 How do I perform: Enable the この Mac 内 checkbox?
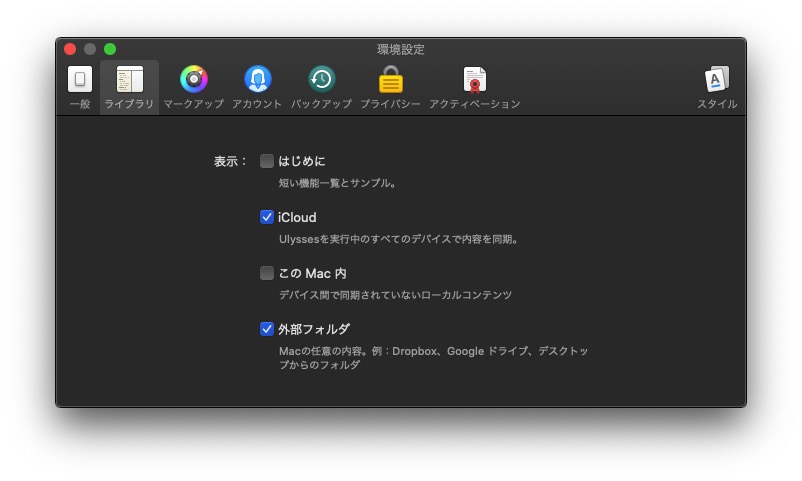pos(266,273)
